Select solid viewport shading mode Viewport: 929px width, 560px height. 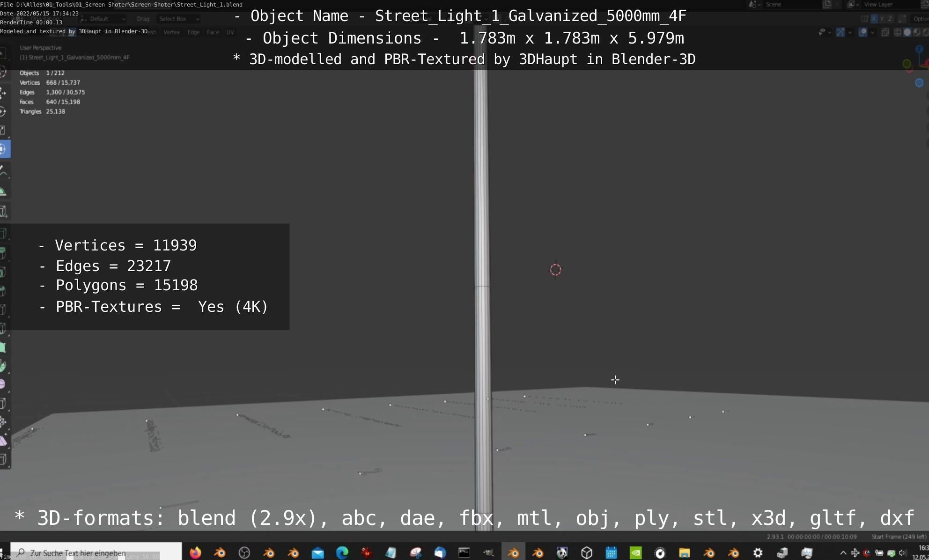pyautogui.click(x=907, y=32)
